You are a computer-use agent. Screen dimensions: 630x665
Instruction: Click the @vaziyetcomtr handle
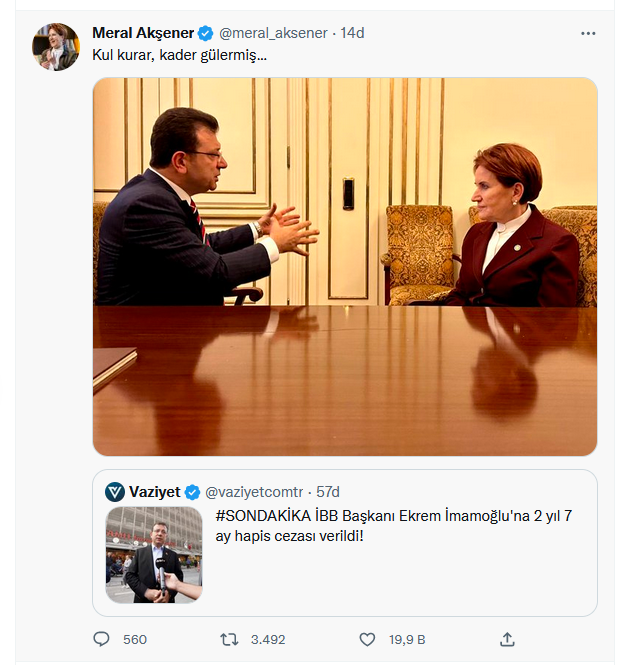pyautogui.click(x=252, y=492)
